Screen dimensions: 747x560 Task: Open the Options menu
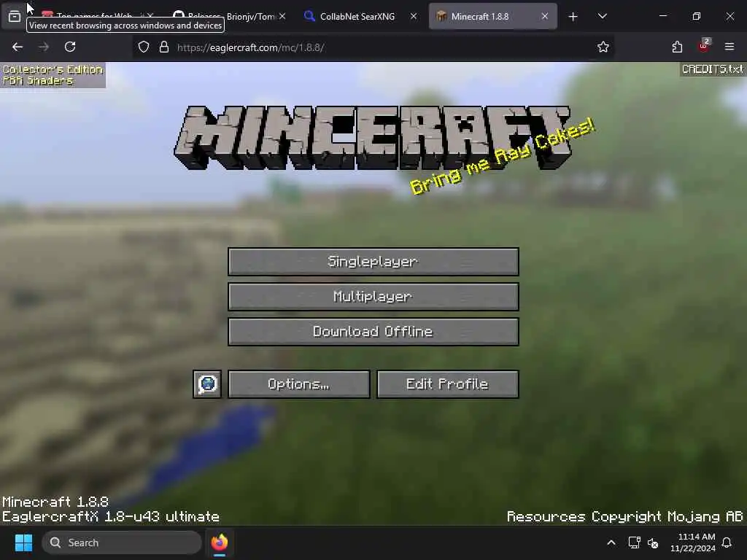point(298,384)
